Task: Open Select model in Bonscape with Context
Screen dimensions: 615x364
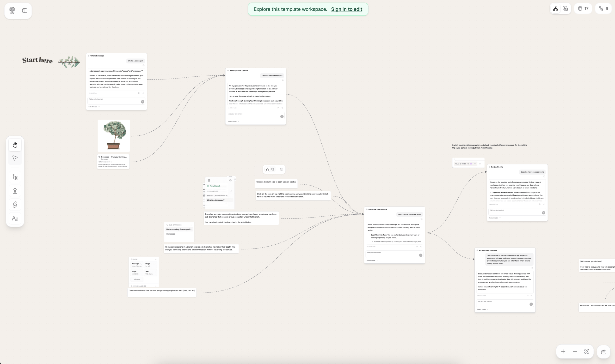Action: (233, 122)
